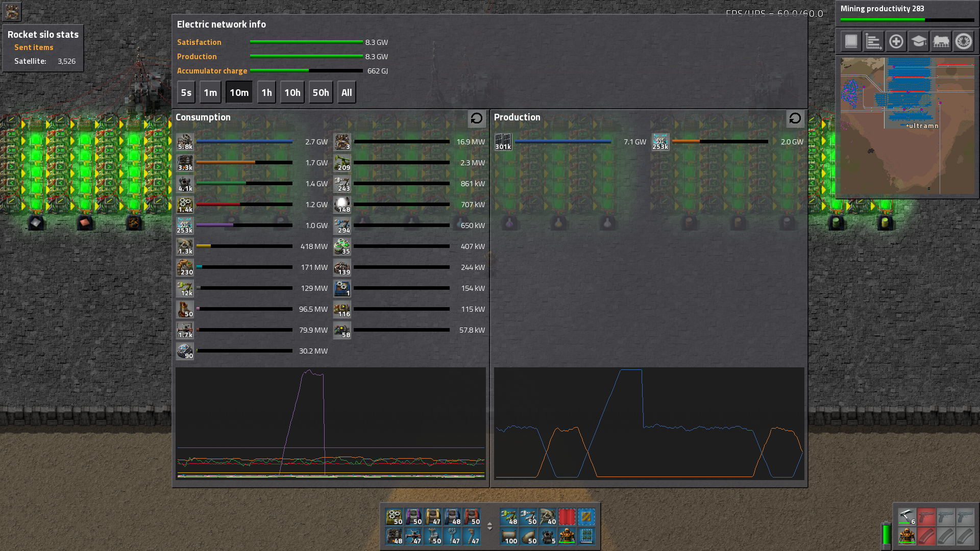The width and height of the screenshot is (980, 551).
Task: Open the production statistics chart button
Action: pyautogui.click(x=873, y=41)
